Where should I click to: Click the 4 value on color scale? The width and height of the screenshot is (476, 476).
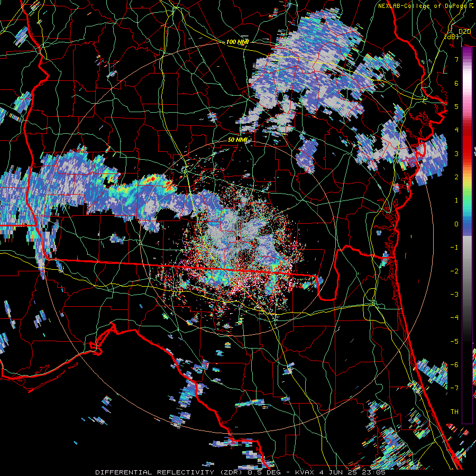tap(456, 130)
